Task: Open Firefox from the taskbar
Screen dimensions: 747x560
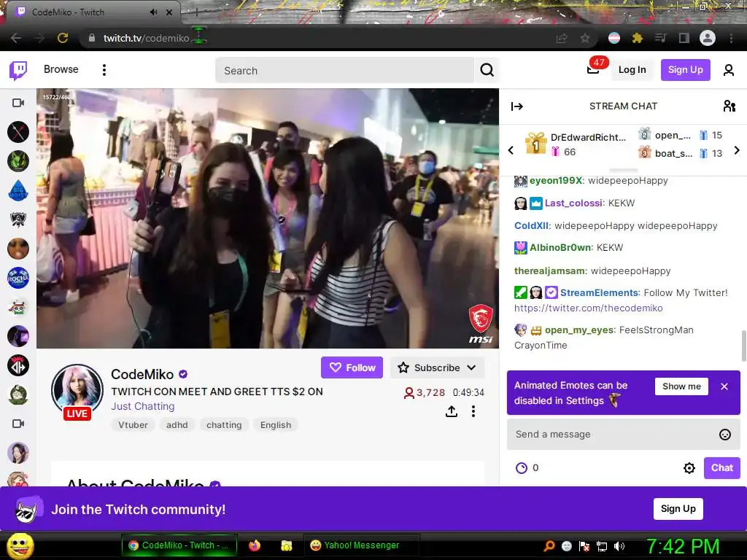Action: [255, 545]
